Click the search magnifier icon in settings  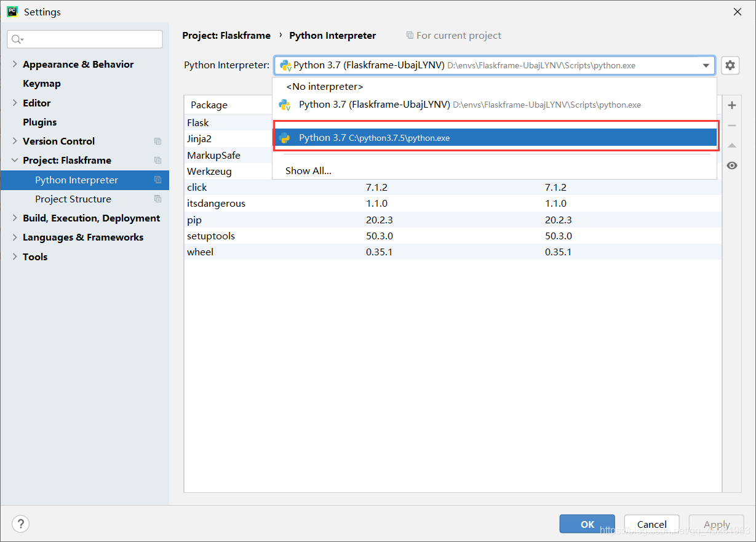pos(17,39)
